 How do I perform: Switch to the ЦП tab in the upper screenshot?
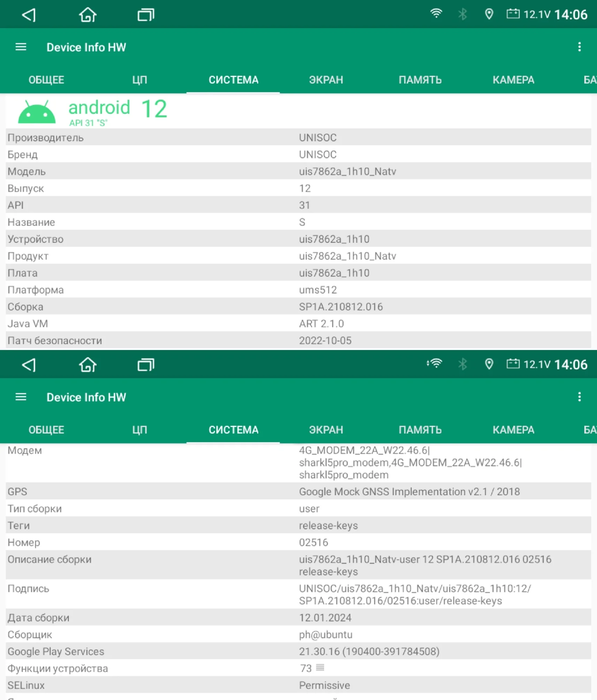coord(140,80)
